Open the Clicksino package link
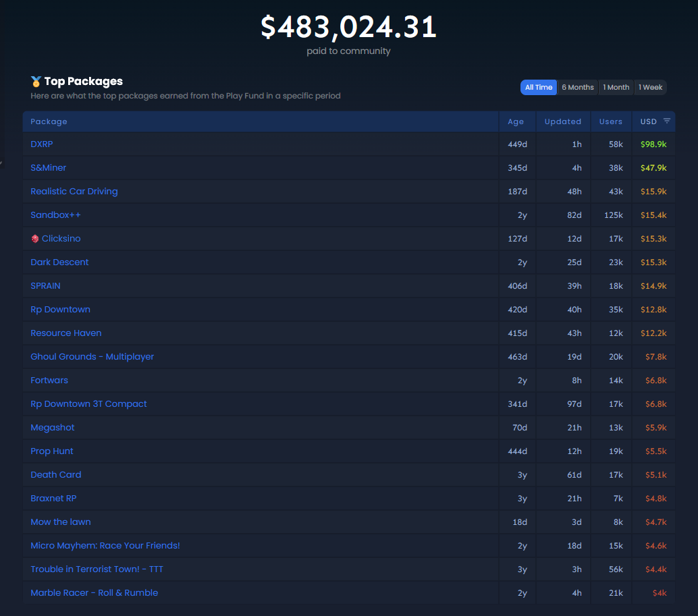Screen dimensions: 698x616 (61, 238)
